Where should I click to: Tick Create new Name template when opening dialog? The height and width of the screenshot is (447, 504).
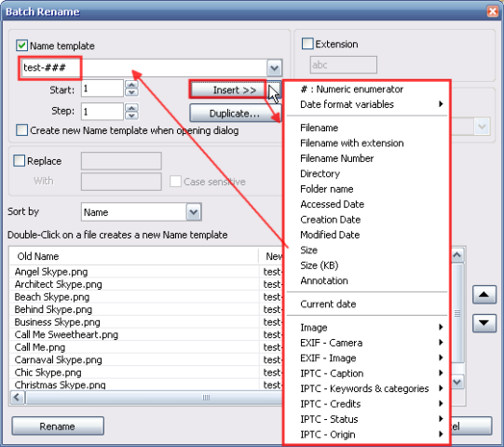(x=21, y=130)
